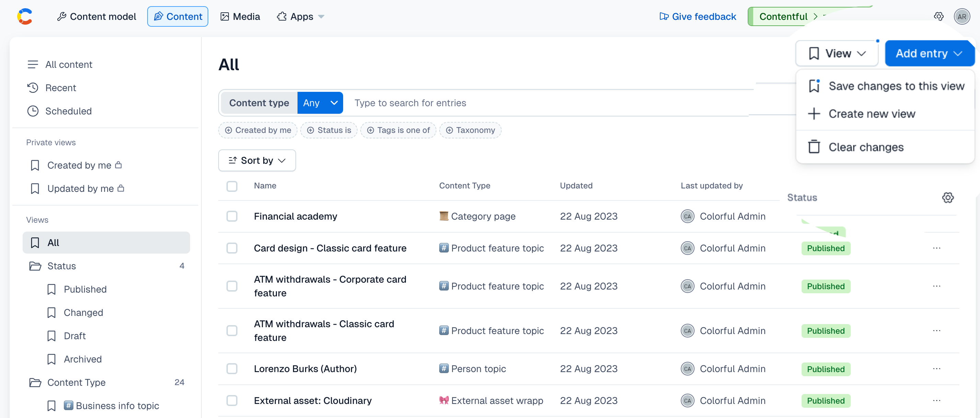Click the AR user avatar
This screenshot has height=418, width=980.
tap(961, 16)
